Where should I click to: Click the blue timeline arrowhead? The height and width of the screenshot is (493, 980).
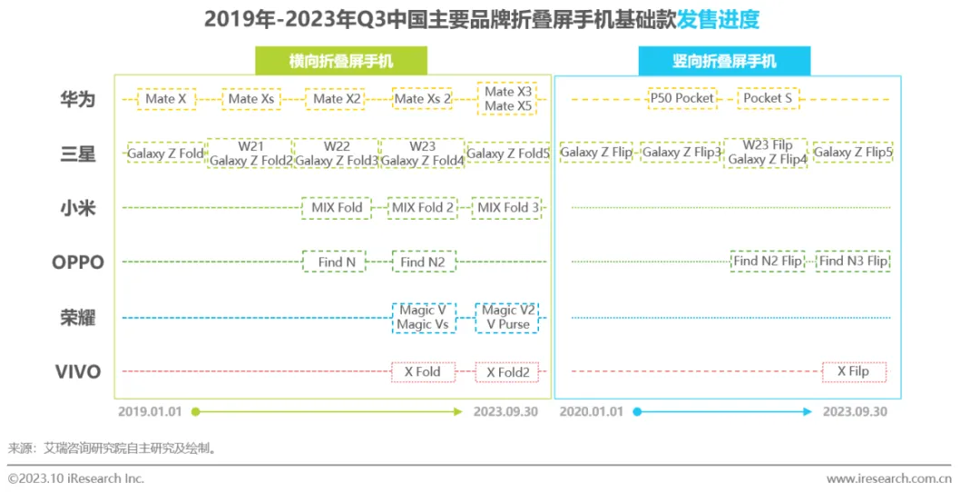tap(808, 411)
